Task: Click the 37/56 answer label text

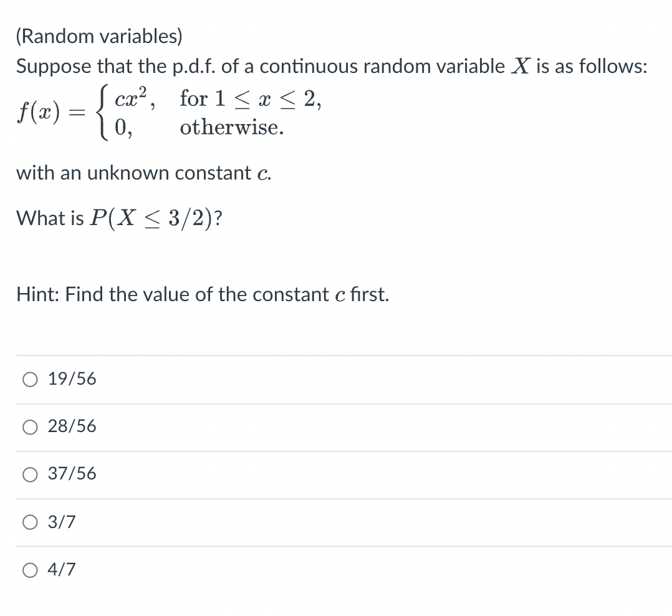Action: point(72,474)
